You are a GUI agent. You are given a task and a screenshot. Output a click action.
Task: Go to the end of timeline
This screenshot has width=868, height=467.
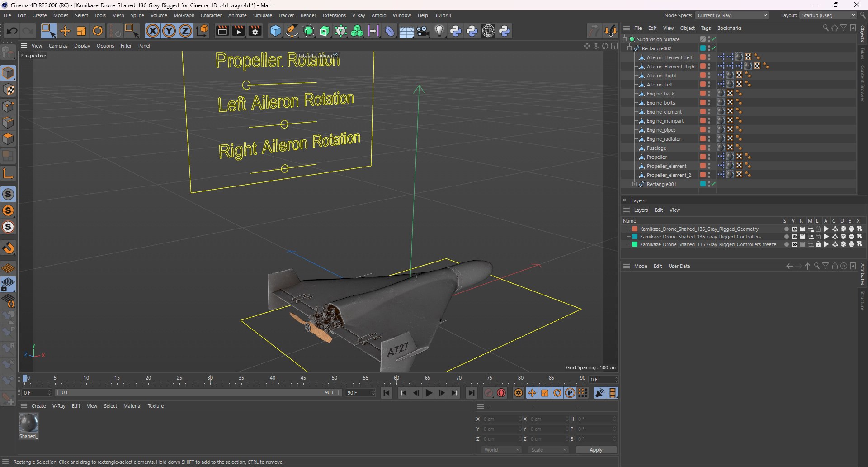click(472, 393)
